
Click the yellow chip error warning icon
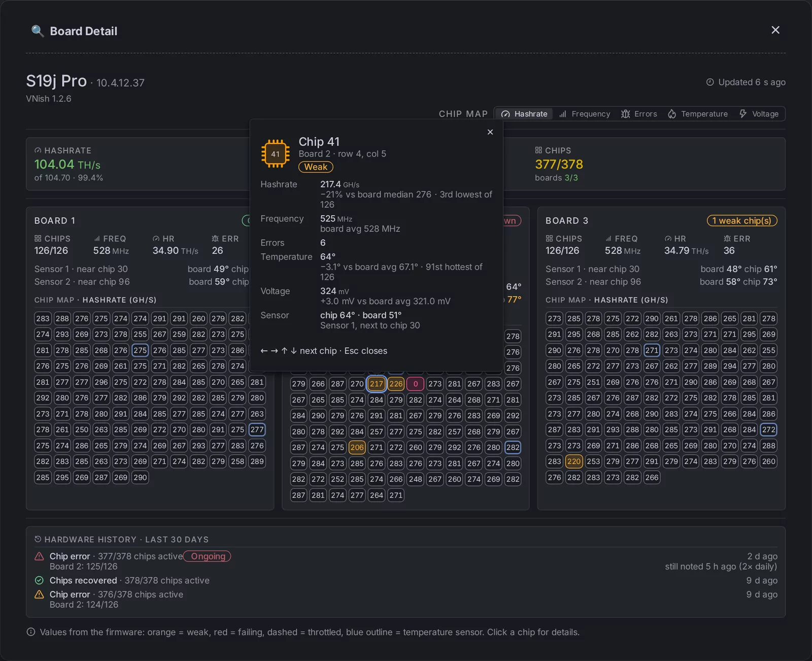point(39,594)
